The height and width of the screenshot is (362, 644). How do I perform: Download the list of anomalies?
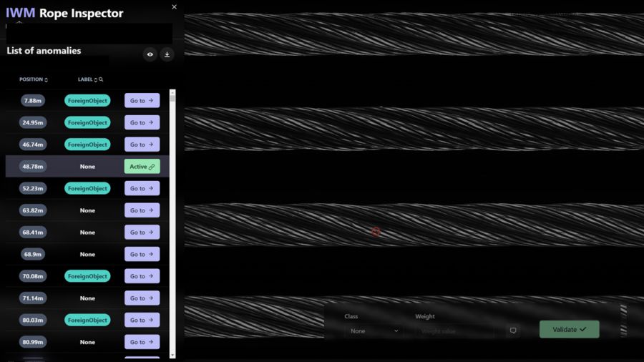tap(167, 54)
